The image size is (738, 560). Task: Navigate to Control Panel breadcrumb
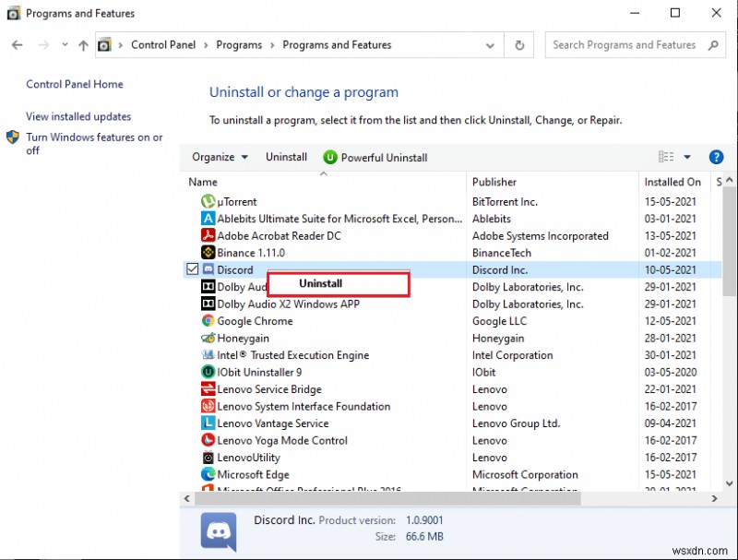pyautogui.click(x=163, y=45)
